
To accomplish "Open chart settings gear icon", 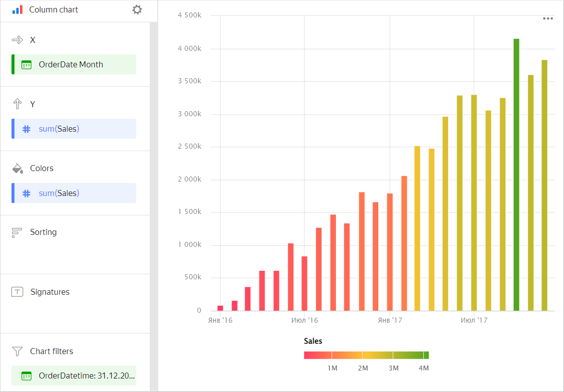I will [137, 9].
